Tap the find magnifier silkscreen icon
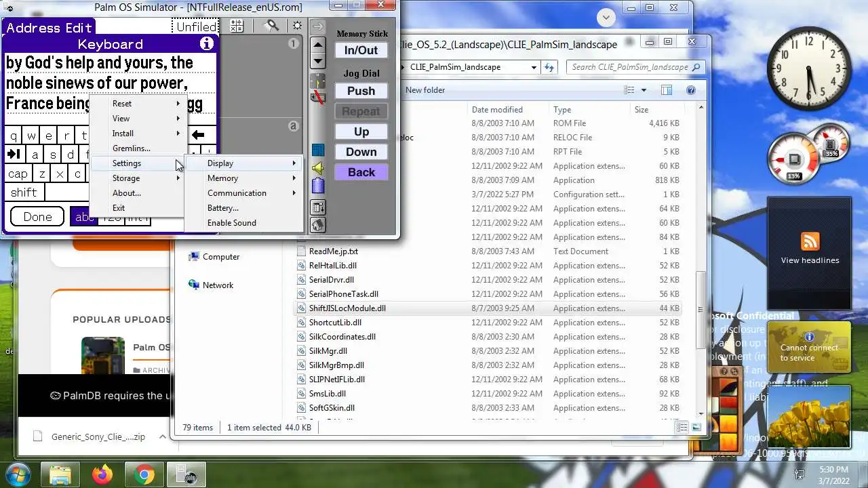868x488 pixels. click(x=271, y=26)
